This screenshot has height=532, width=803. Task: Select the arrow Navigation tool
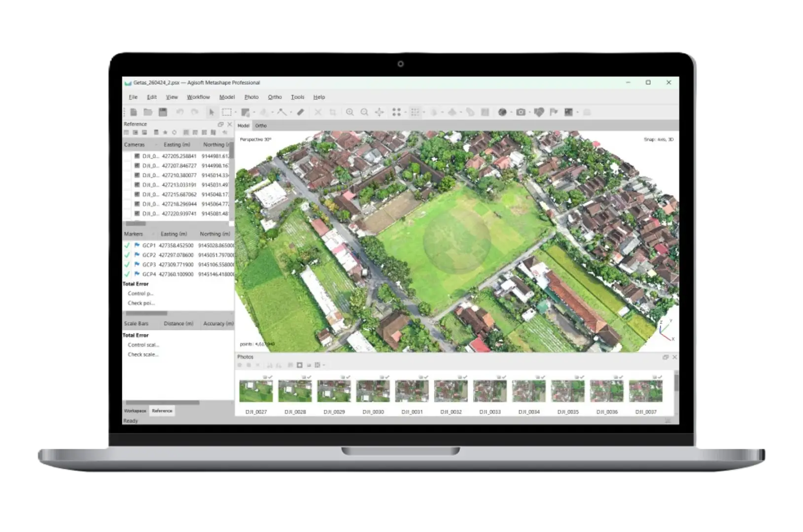[x=211, y=112]
